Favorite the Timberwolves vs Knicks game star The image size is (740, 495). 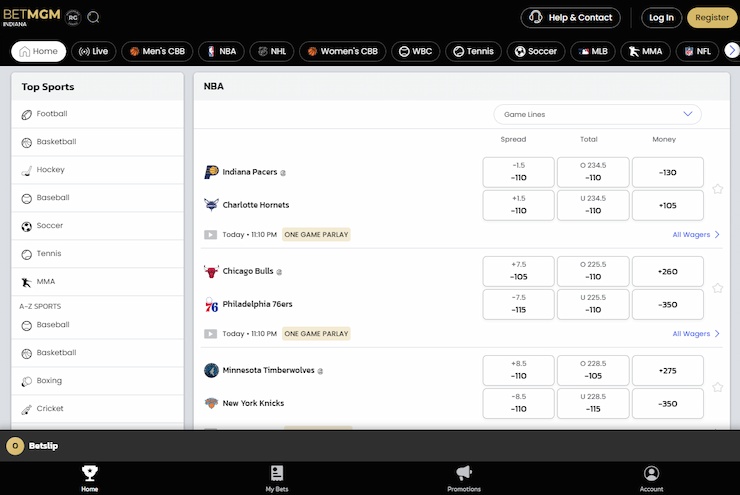click(717, 387)
